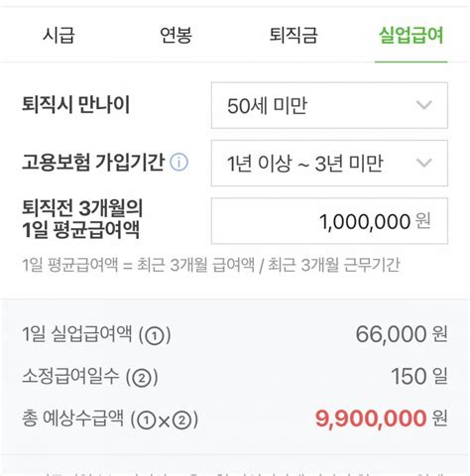
Task: Focus the 1,000,000 원 average wage field
Action: 329,221
